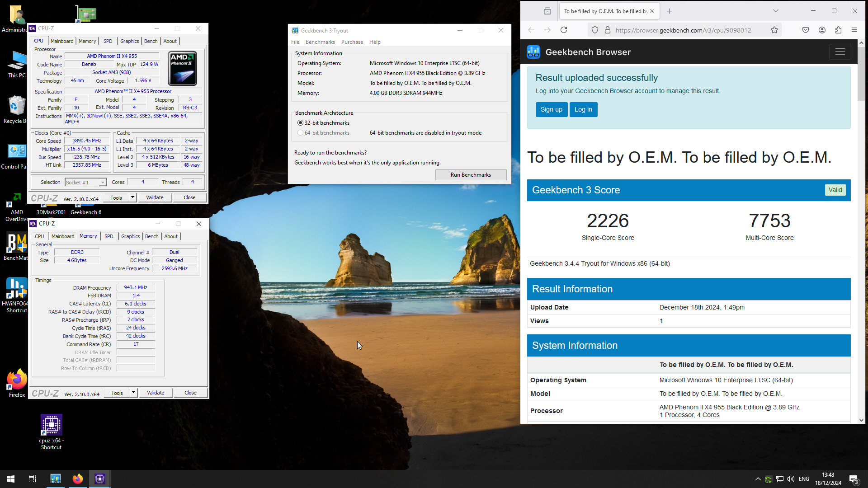Viewport: 868px width, 488px height.
Task: Click the Firefox reload page icon
Action: [x=564, y=30]
